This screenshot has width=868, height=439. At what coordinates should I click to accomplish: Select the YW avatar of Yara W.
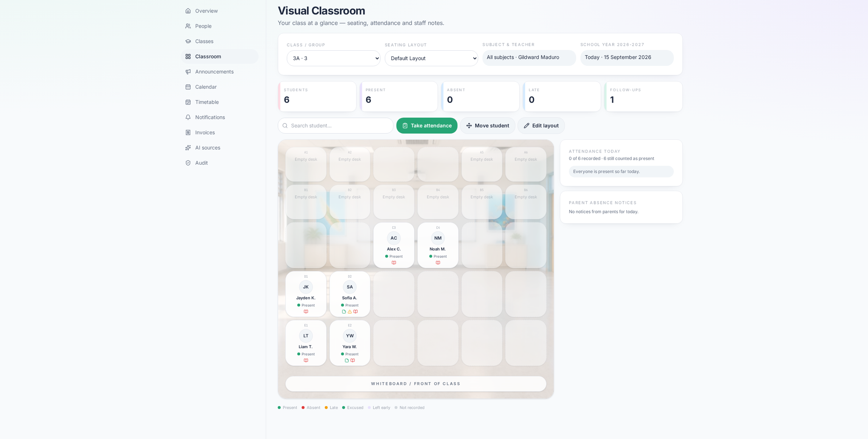[x=350, y=336]
